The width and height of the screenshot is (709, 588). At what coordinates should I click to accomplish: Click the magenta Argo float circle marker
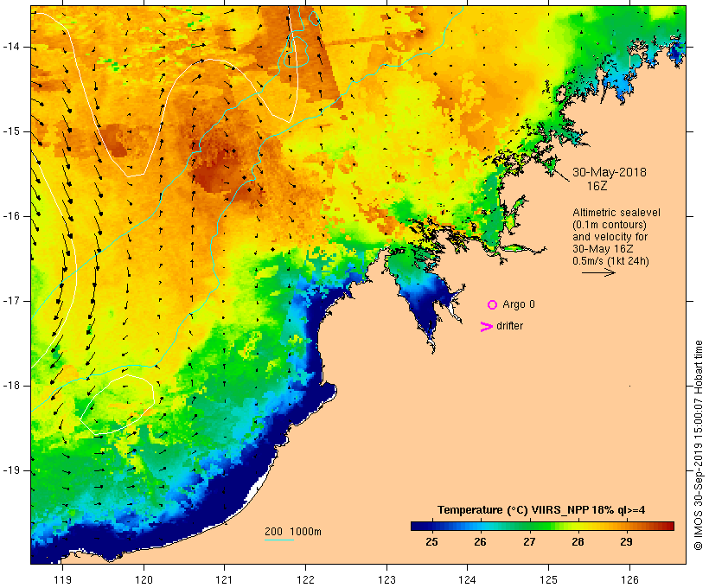coord(493,305)
